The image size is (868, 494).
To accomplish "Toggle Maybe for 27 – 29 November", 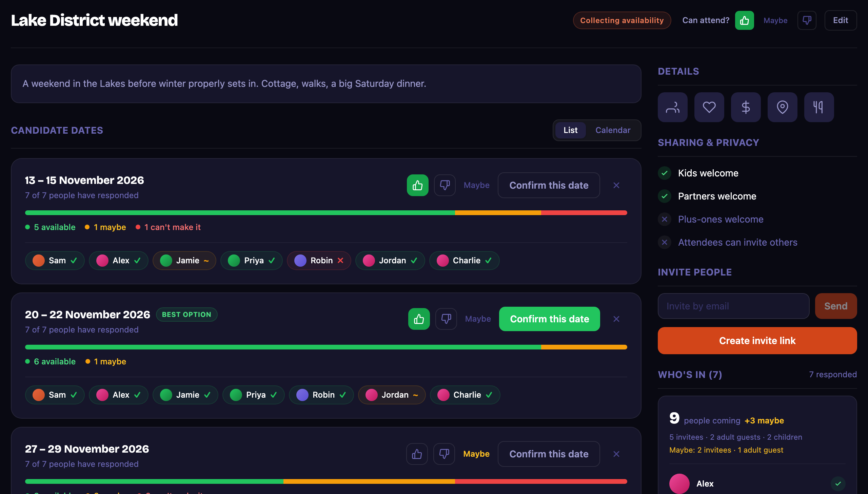I will (x=476, y=454).
